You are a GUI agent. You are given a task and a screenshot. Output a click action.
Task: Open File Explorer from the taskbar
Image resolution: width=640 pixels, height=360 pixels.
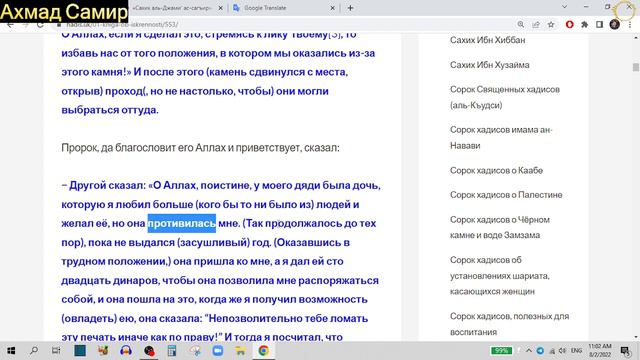tap(241, 351)
